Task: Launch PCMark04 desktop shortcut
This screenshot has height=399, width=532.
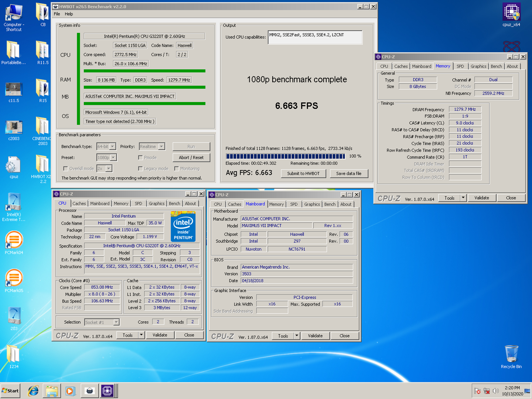Action: point(14,242)
